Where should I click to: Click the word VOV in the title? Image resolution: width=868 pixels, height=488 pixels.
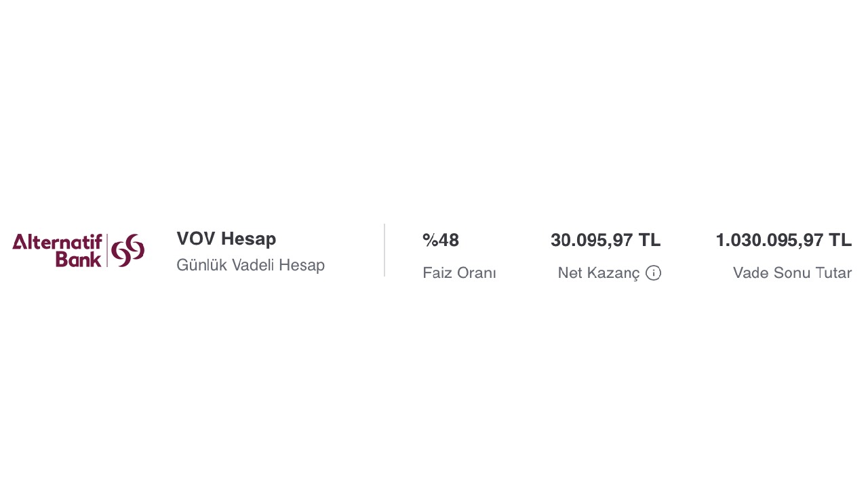(196, 239)
